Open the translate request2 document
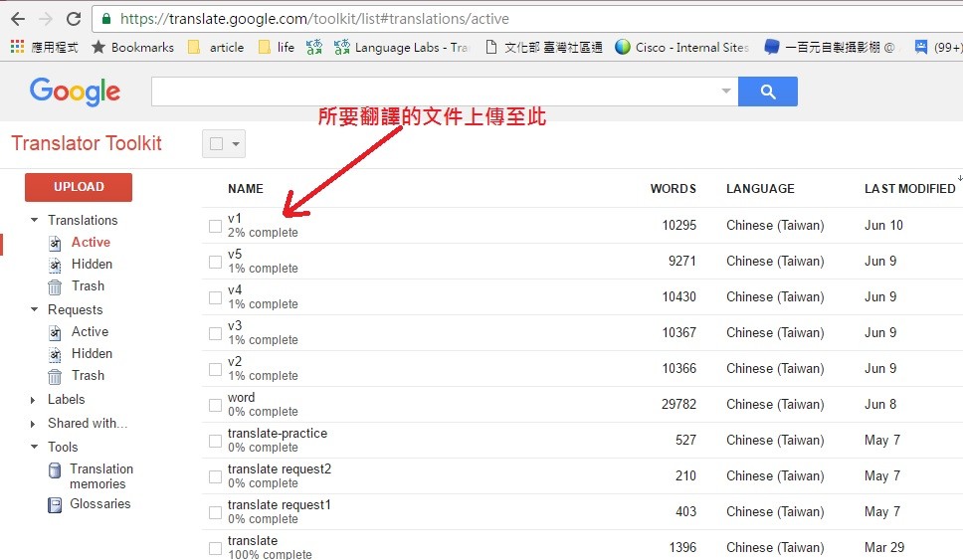The image size is (963, 560). pos(280,469)
